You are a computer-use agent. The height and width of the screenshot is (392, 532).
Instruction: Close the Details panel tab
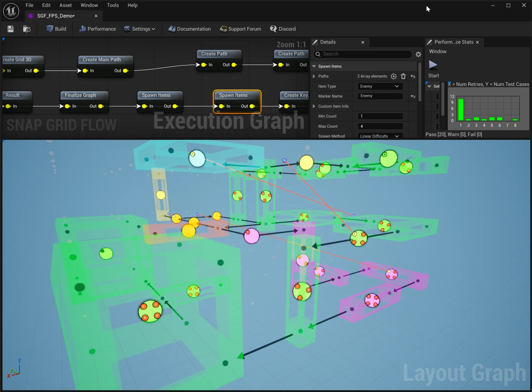point(363,42)
